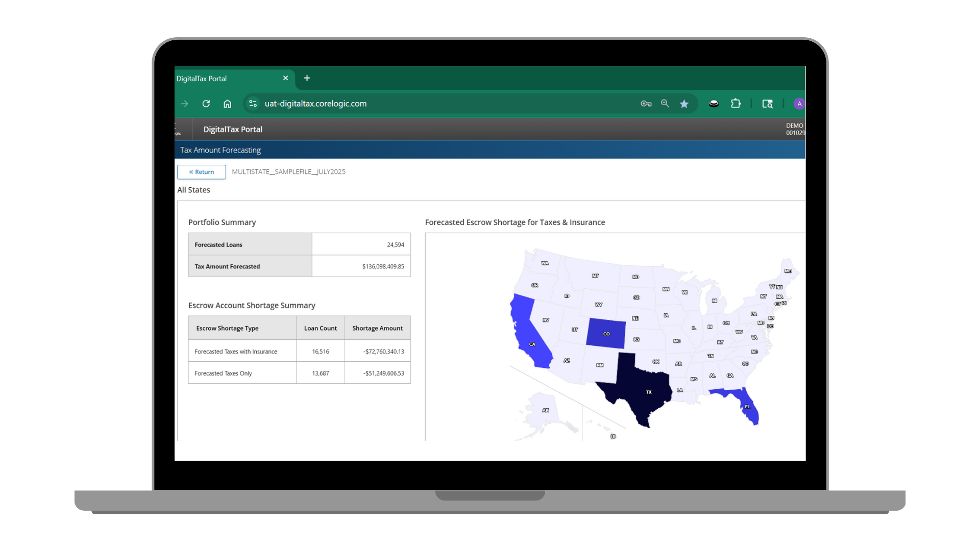Open site information icon in address bar
Image resolution: width=980 pixels, height=551 pixels.
coord(253,104)
